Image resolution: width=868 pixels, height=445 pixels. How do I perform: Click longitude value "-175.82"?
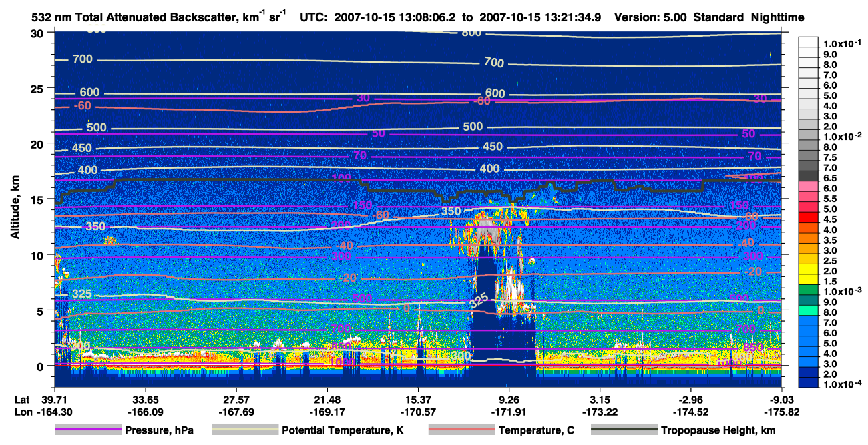[782, 412]
